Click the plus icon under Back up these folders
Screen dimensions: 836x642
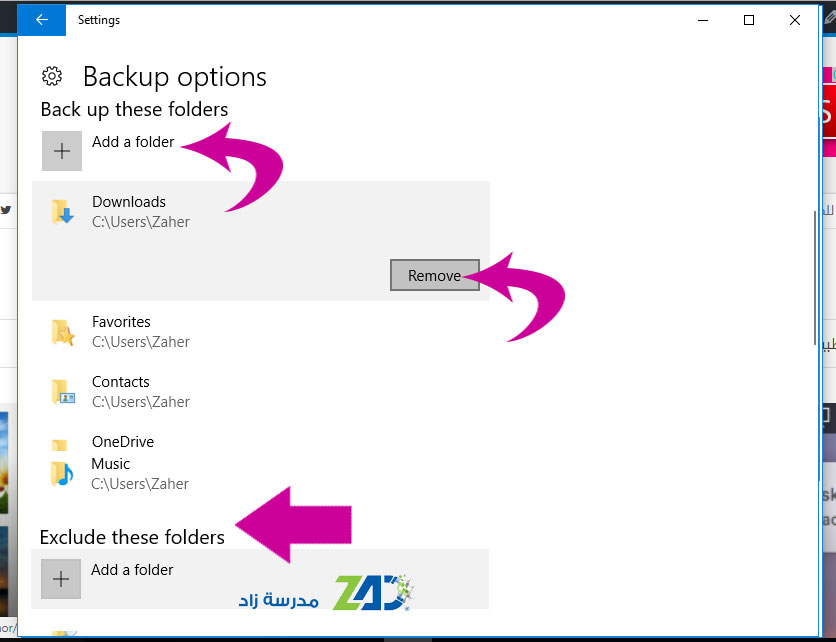coord(62,151)
